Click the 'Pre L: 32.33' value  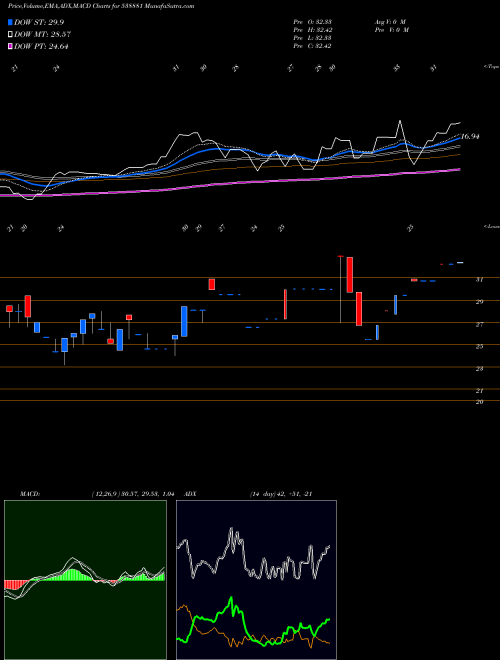coord(312,38)
